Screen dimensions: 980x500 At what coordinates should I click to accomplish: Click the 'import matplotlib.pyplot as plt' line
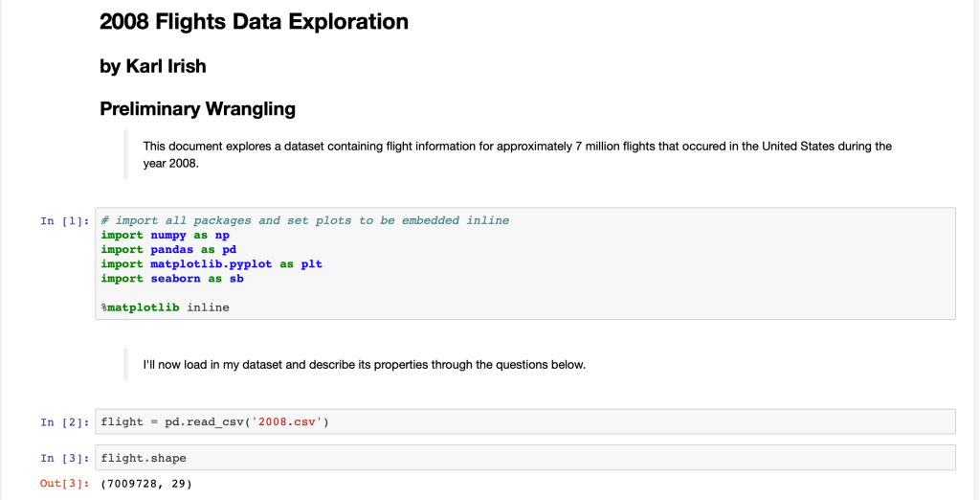(x=212, y=263)
